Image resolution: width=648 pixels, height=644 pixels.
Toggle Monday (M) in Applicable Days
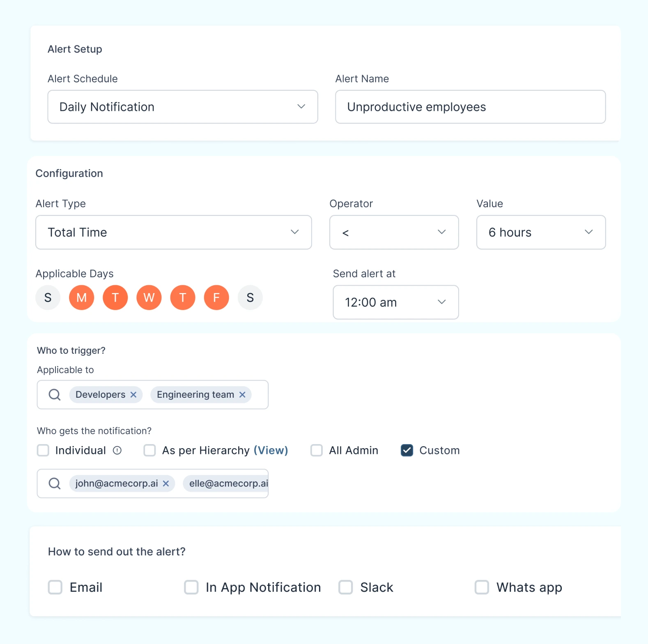82,298
